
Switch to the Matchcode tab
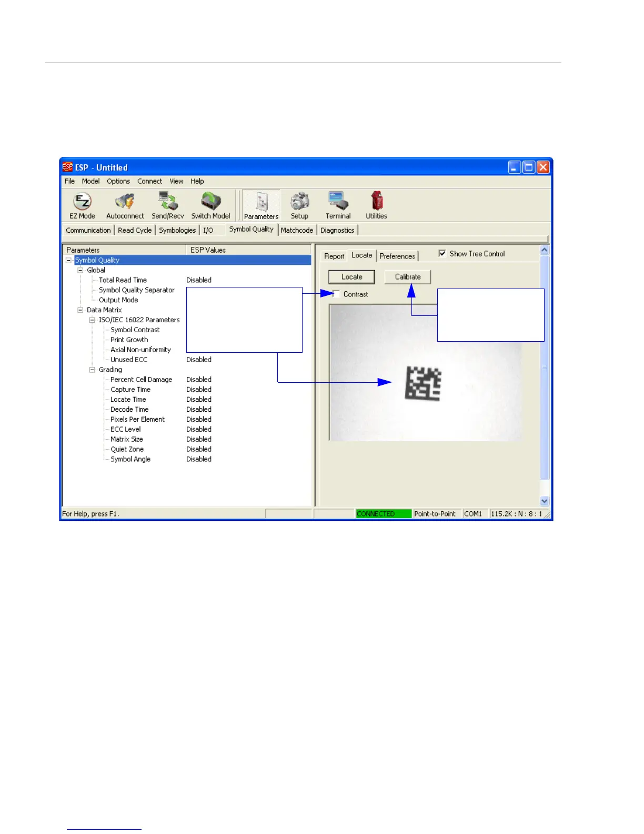click(x=297, y=230)
